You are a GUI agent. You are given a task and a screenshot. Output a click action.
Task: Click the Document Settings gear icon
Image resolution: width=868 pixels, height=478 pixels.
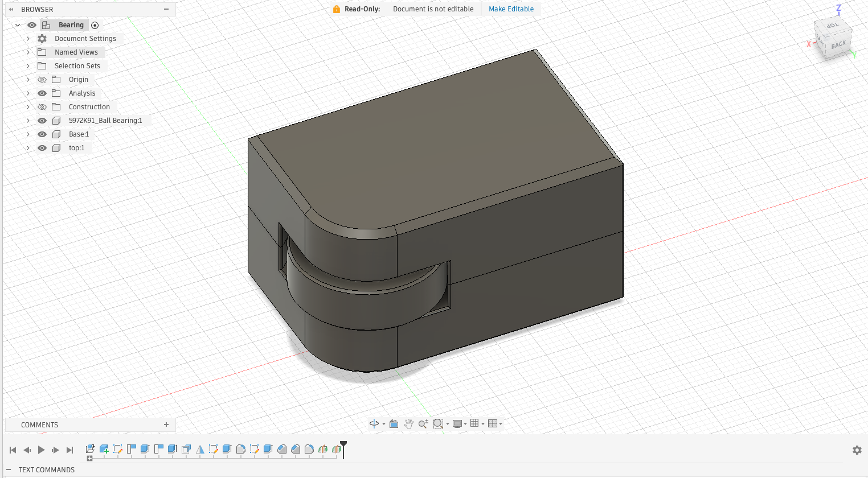42,39
